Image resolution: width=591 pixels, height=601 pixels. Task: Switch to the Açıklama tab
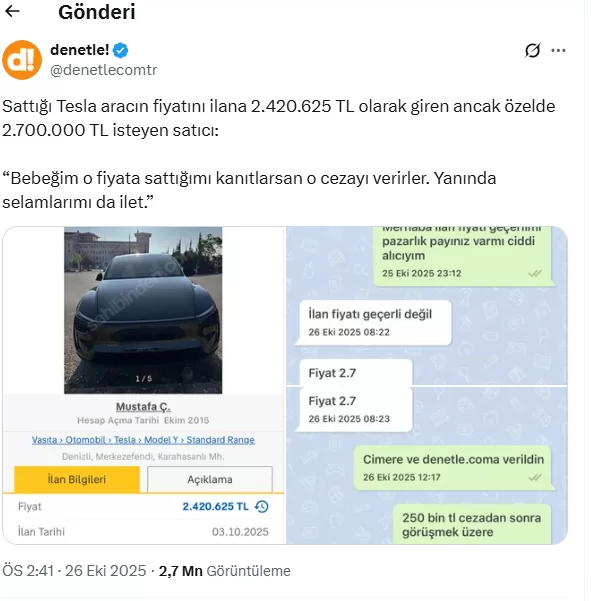pos(210,479)
